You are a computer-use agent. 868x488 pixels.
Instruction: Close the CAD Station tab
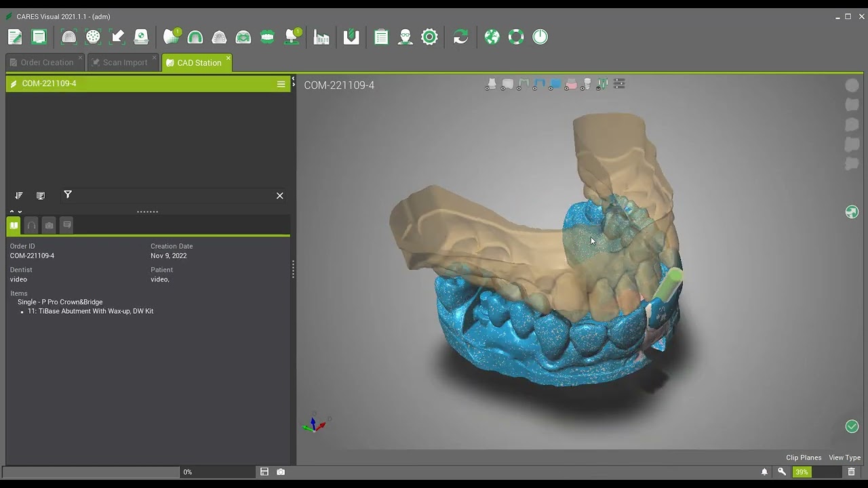(228, 58)
